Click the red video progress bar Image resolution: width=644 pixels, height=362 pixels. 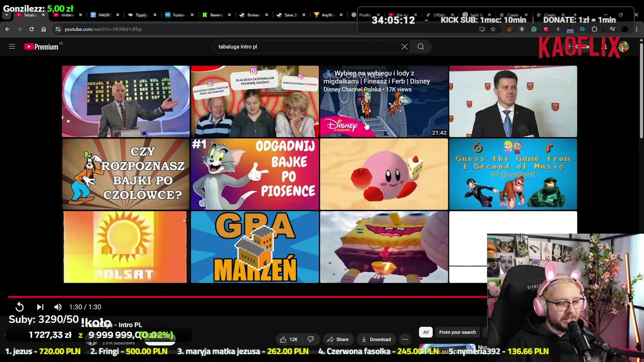[x=247, y=297]
